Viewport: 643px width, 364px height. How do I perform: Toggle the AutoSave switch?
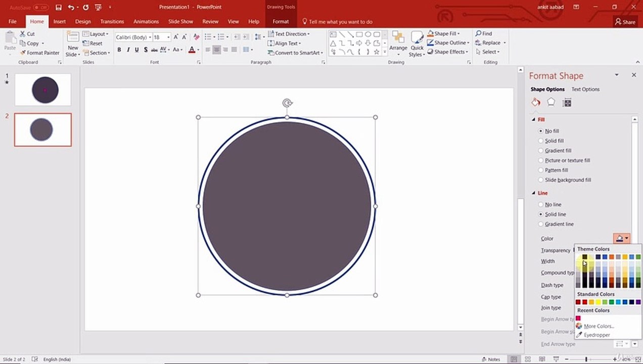coord(40,8)
